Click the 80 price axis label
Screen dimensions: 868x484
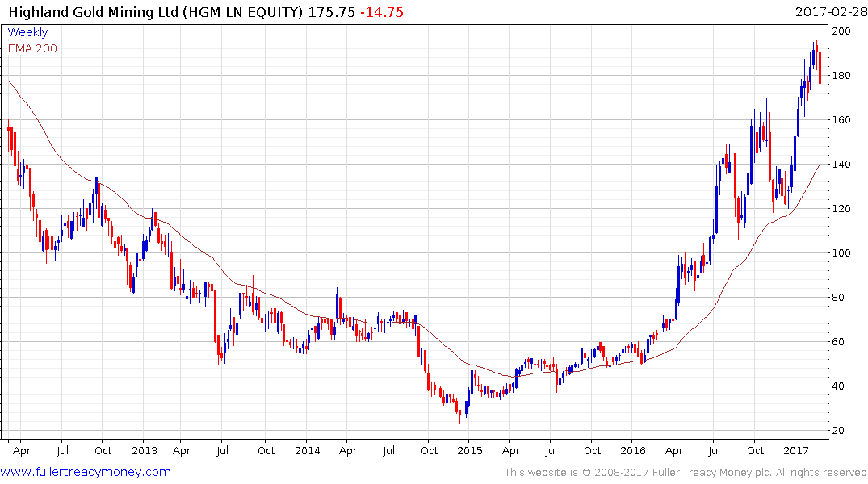[x=838, y=297]
